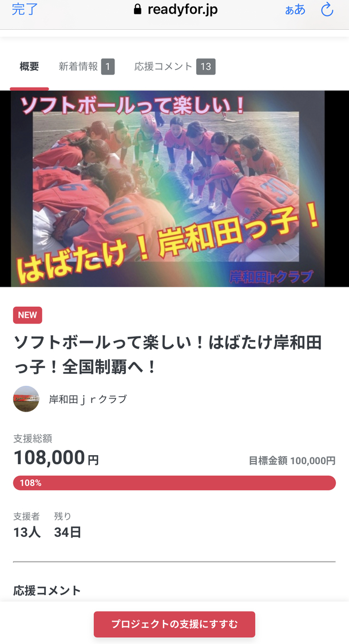Tap the red NEW badge

[x=27, y=315]
